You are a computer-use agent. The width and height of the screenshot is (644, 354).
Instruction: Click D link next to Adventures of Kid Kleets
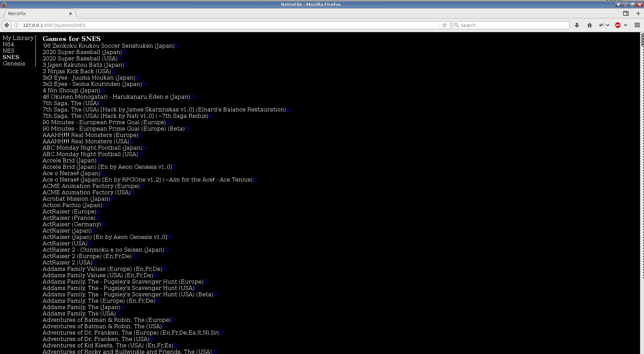(x=176, y=346)
